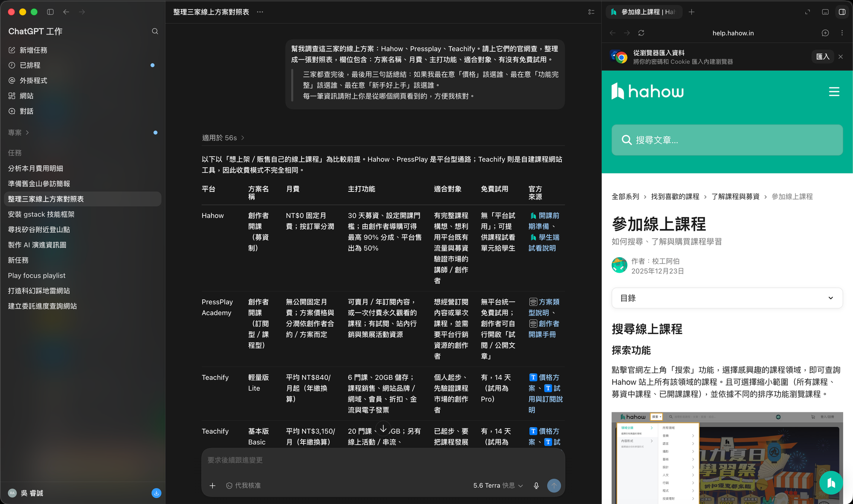This screenshot has width=853, height=504.
Task: Reload the help.hahow.in page
Action: pyautogui.click(x=641, y=33)
